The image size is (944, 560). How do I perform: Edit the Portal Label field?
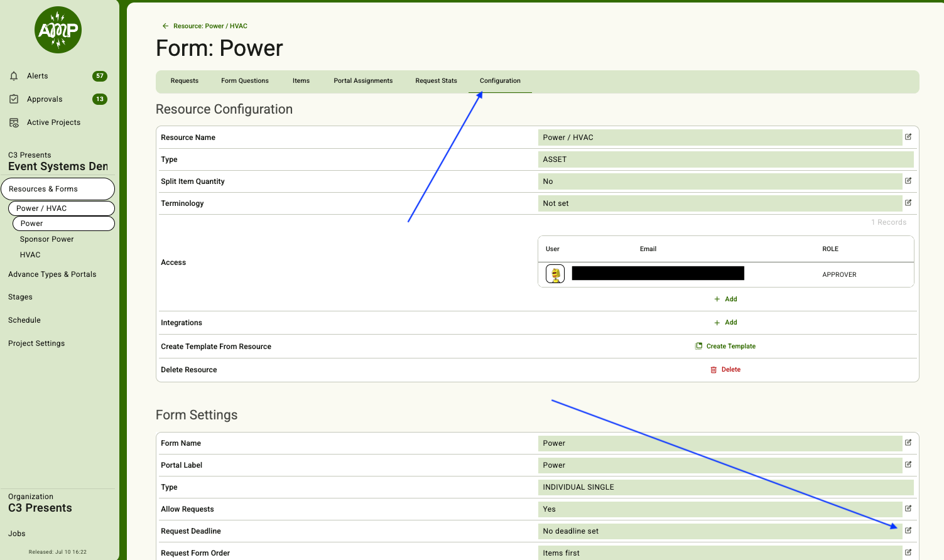click(x=908, y=465)
